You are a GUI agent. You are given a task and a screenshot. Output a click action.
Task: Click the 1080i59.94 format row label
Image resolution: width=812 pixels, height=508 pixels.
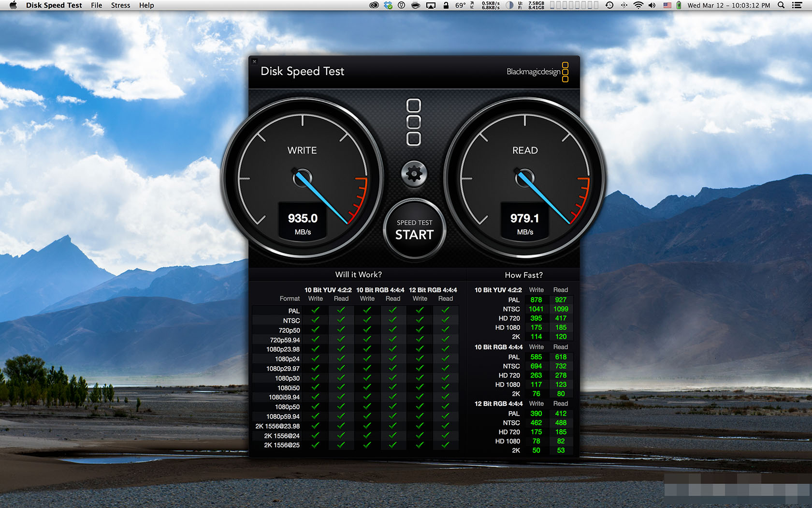pos(284,397)
